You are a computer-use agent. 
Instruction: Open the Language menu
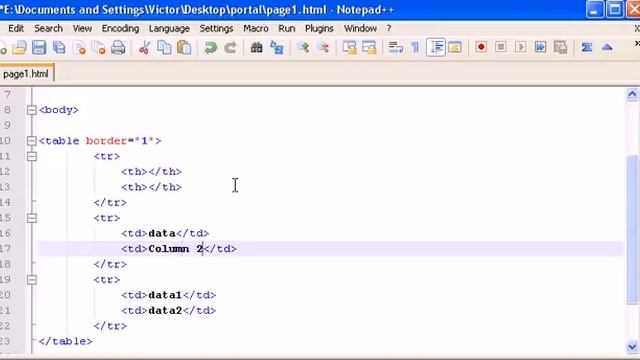pos(169,29)
